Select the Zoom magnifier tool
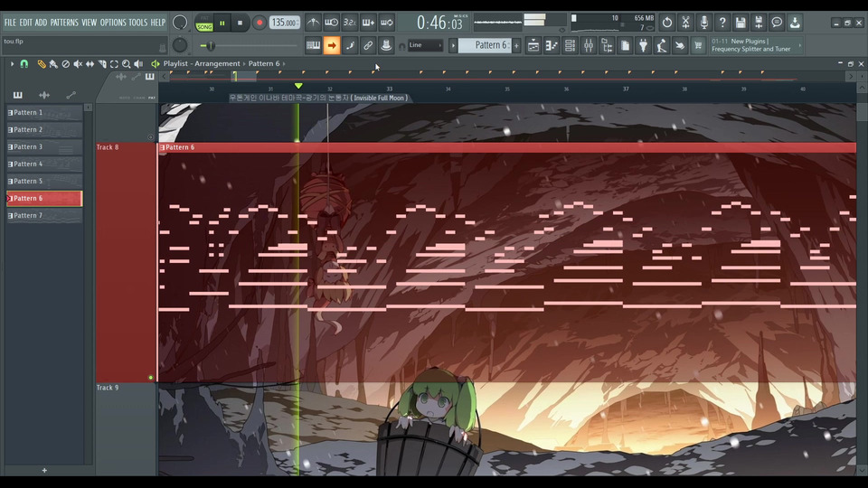868x488 pixels. click(x=127, y=64)
